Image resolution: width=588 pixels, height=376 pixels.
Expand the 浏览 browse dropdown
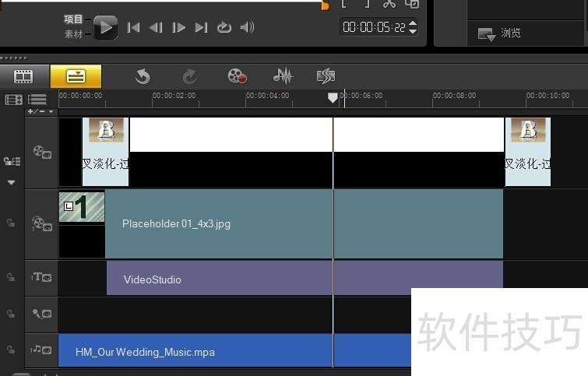[x=487, y=33]
